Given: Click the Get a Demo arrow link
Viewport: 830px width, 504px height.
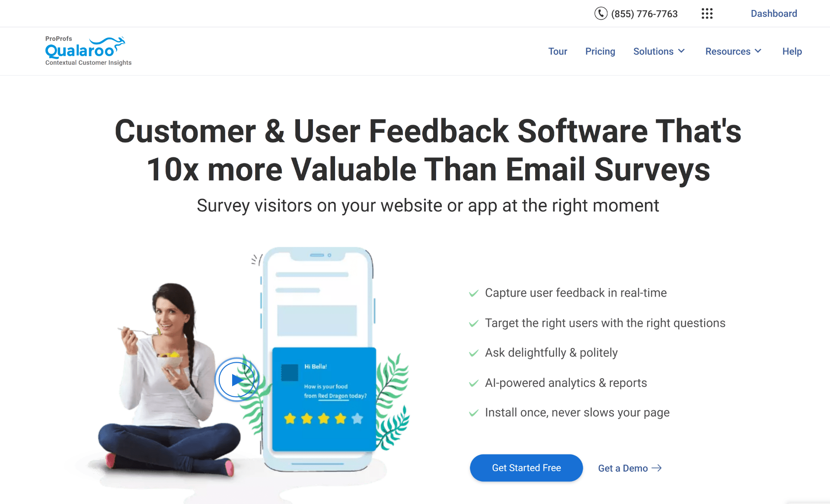Looking at the screenshot, I should click(x=631, y=468).
